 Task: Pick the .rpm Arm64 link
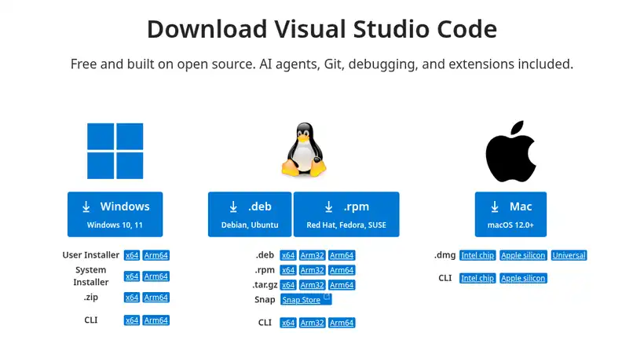pyautogui.click(x=342, y=270)
